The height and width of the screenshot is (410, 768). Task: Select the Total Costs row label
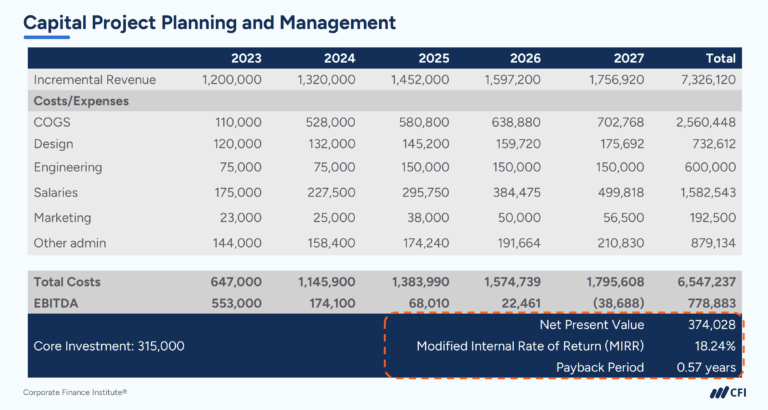pyautogui.click(x=67, y=282)
